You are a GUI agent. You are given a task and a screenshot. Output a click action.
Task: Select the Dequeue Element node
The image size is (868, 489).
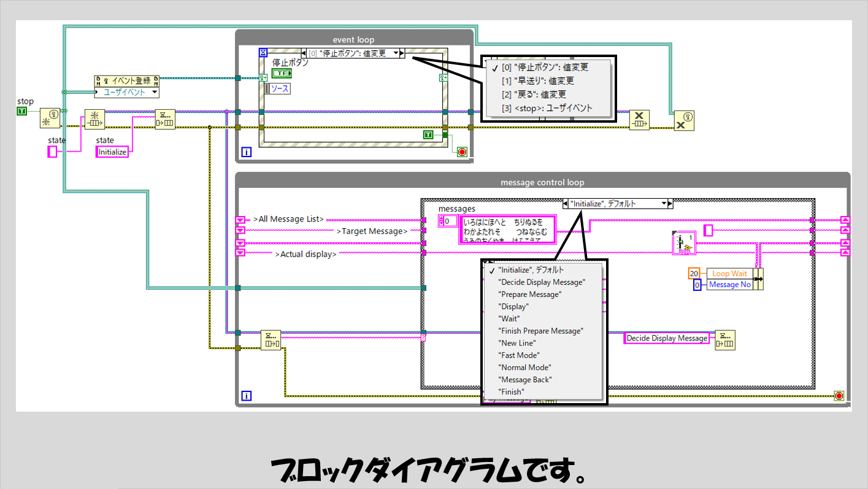[270, 340]
